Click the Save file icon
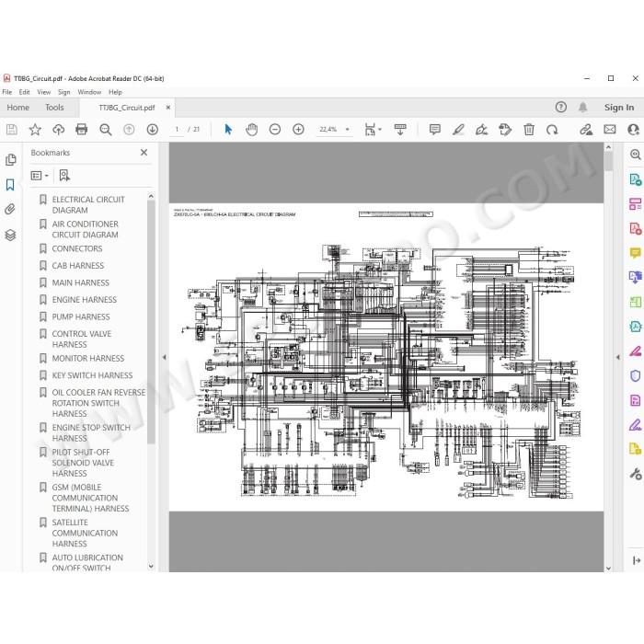 coord(12,130)
